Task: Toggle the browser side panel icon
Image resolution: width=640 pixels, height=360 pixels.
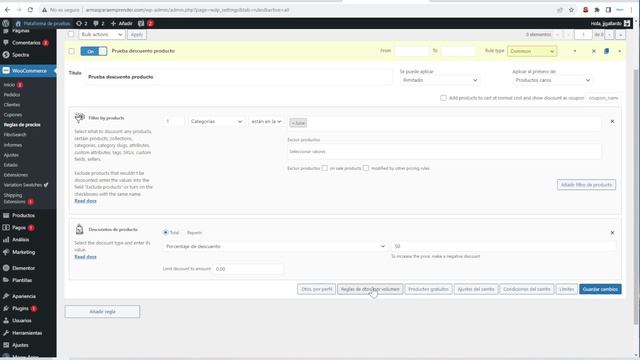Action: [x=608, y=10]
